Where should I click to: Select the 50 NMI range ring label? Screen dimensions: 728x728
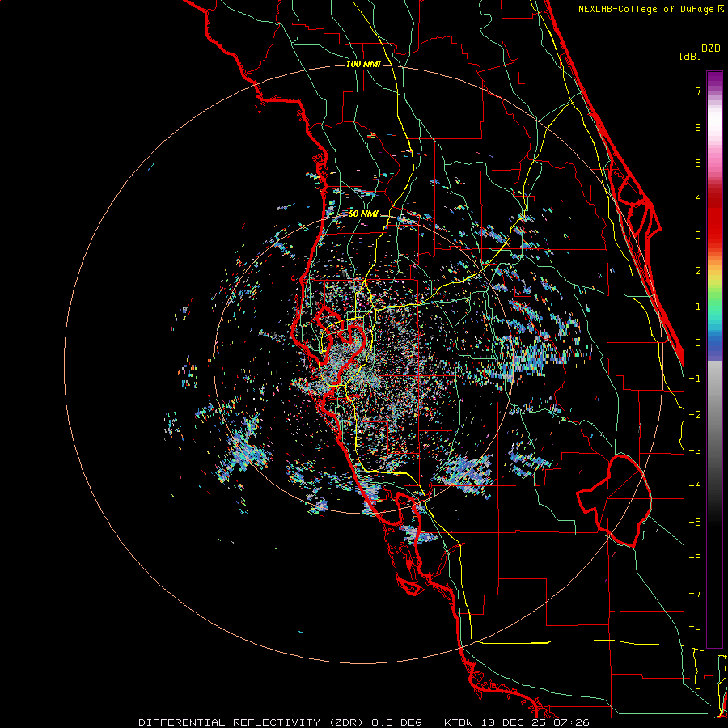(363, 214)
